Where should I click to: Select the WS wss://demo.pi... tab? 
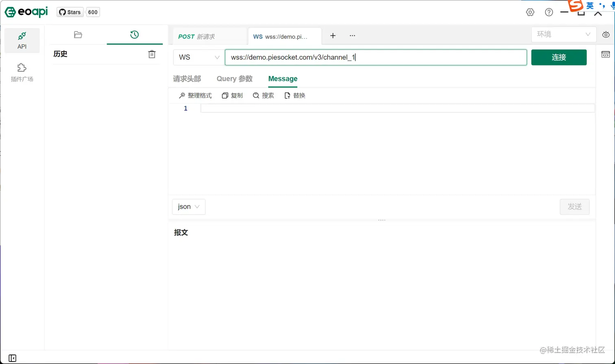coord(284,36)
